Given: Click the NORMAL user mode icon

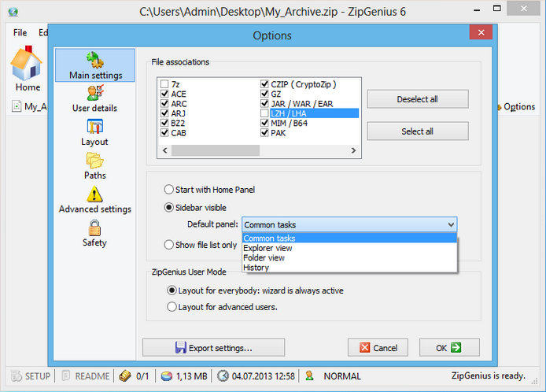Looking at the screenshot, I should pos(309,375).
